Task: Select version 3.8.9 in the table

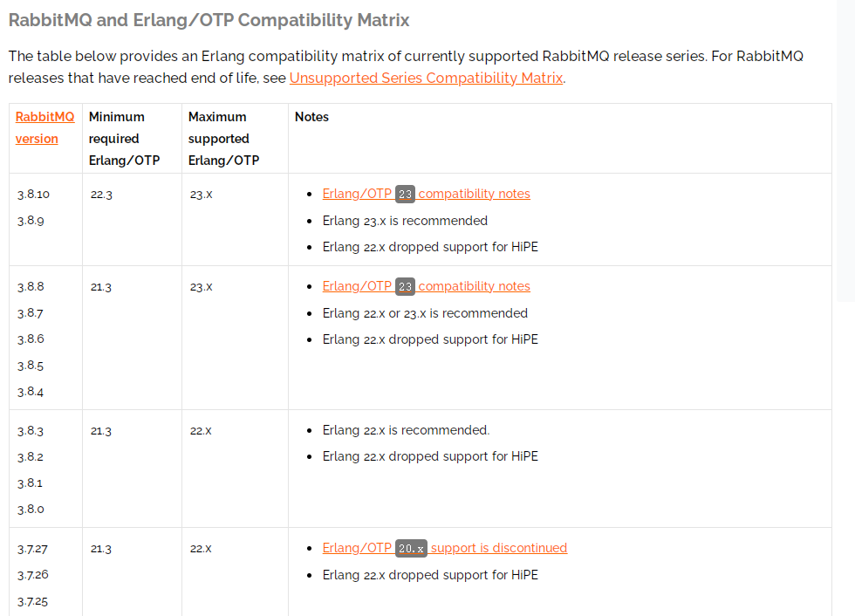Action: 31,221
